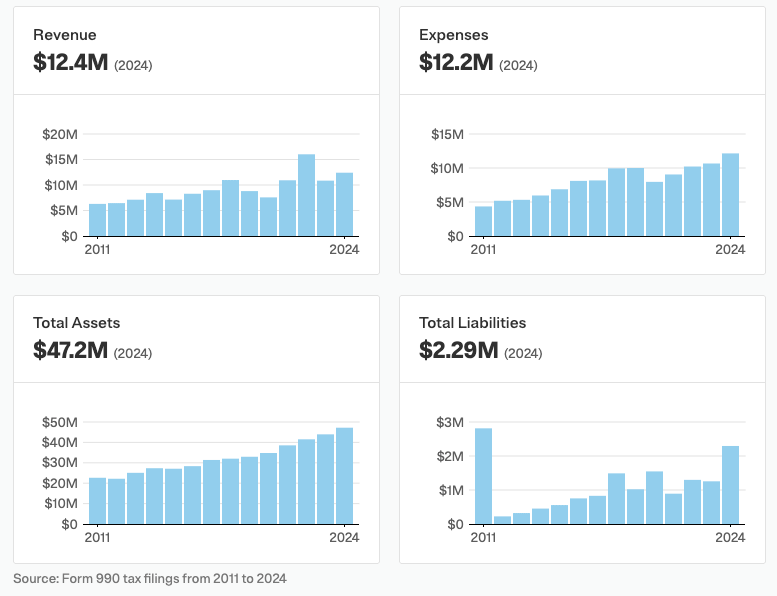Click the last 2024 bar in Total Liabilities chart
The height and width of the screenshot is (596, 777).
pos(730,485)
